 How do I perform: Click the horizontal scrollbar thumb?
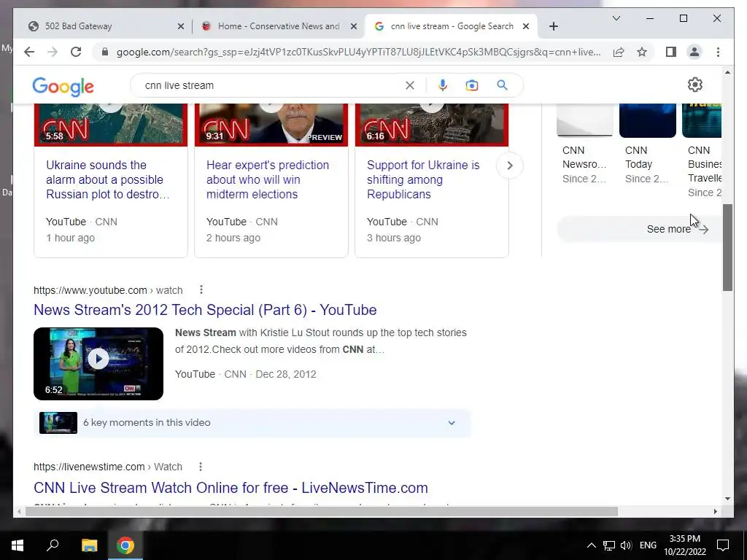click(x=322, y=511)
